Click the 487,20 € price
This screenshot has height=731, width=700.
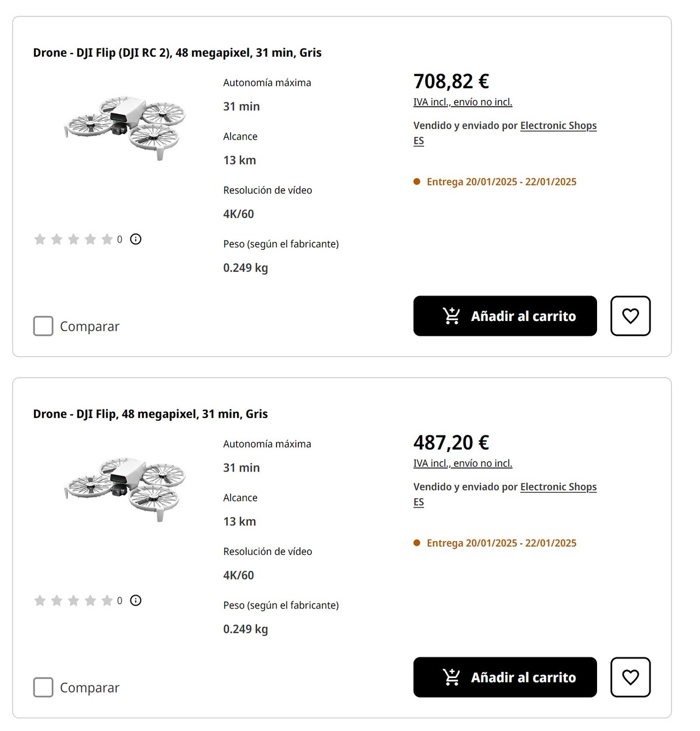451,442
